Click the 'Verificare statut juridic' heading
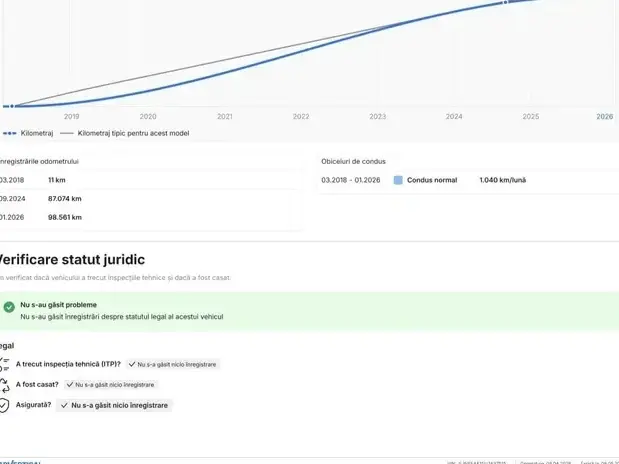Image resolution: width=619 pixels, height=464 pixels. coord(71,259)
